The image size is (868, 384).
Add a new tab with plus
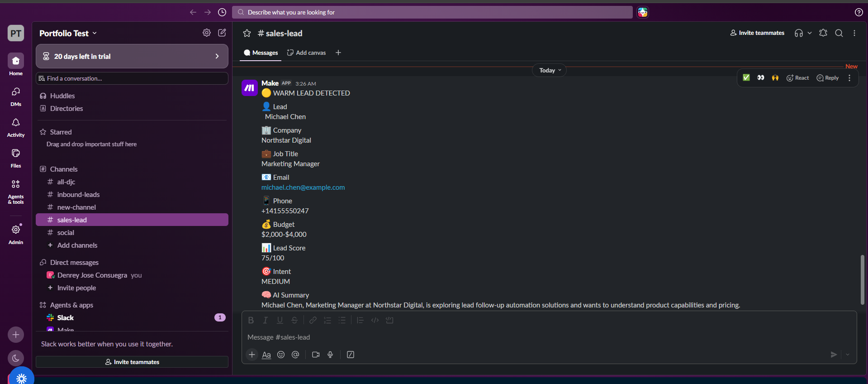(338, 53)
